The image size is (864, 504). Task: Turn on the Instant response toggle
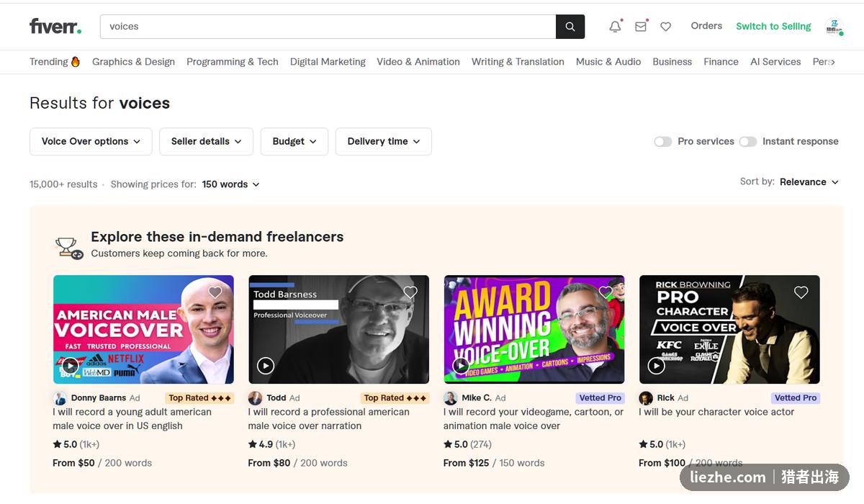[x=748, y=142]
